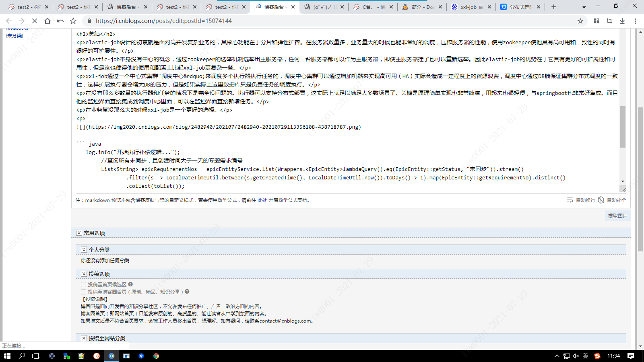Viewport: 644px width, 362px height.
Task: Bookmark this page with address bar star
Action: tap(580, 21)
